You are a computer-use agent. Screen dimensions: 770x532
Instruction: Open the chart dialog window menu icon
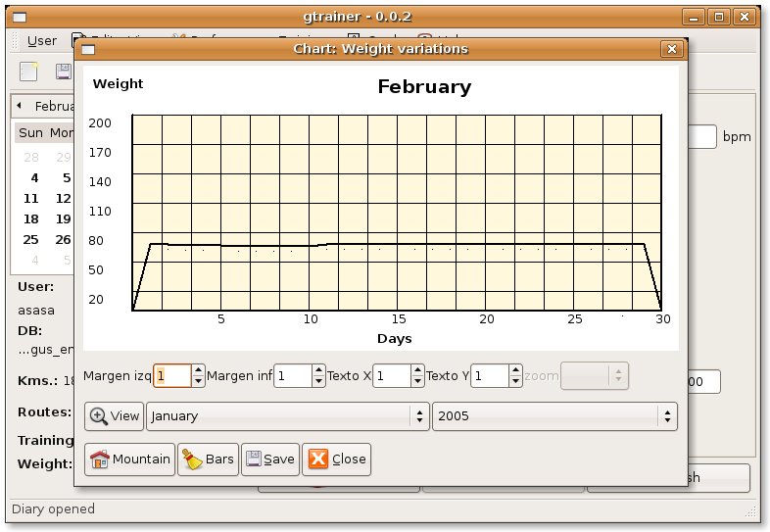(88, 49)
